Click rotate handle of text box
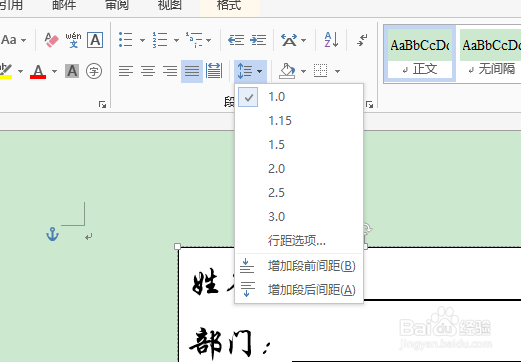This screenshot has height=362, width=521. (367, 228)
